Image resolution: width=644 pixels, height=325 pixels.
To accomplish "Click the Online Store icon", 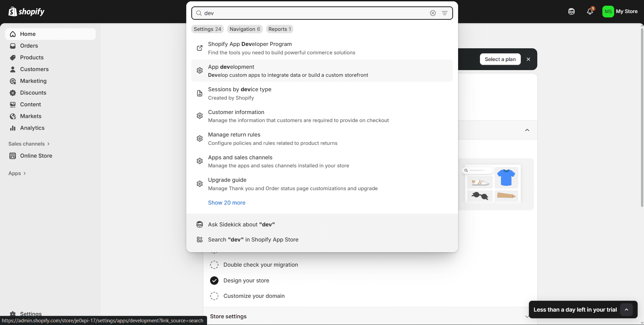I will click(x=13, y=156).
